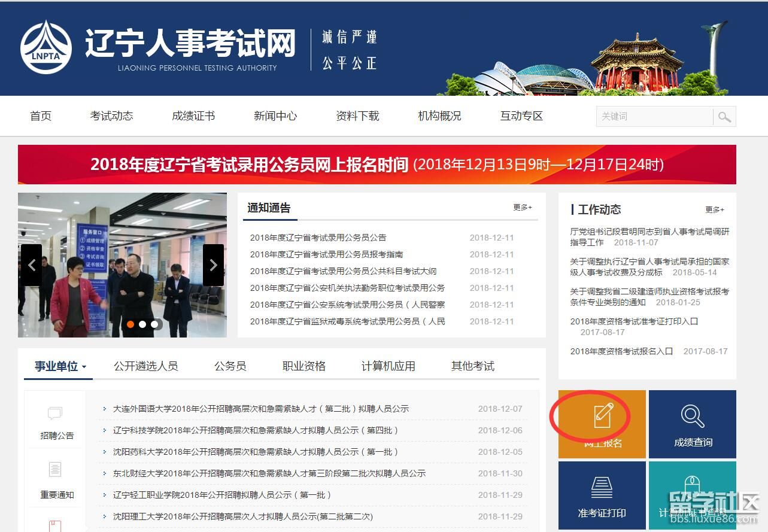Viewport: 768px width, 532px height.
Task: Open the 成绩查询 score query tile
Action: click(693, 424)
